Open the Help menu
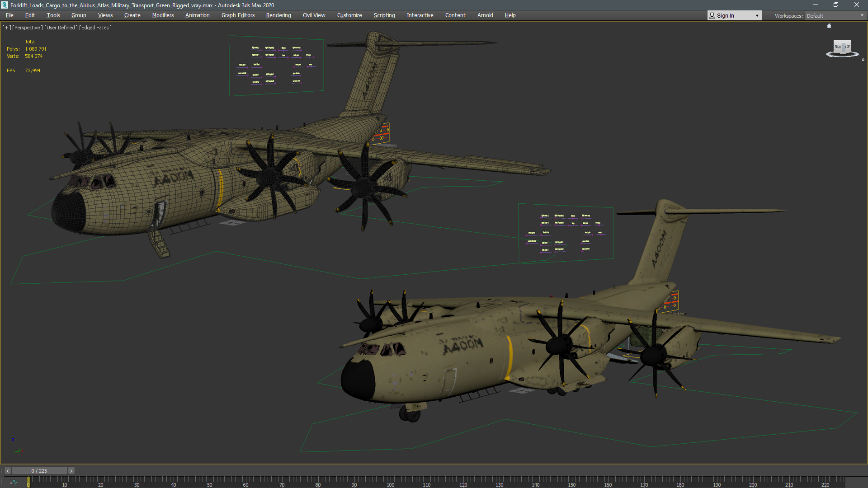Screen dimensions: 868x488 click(510, 15)
